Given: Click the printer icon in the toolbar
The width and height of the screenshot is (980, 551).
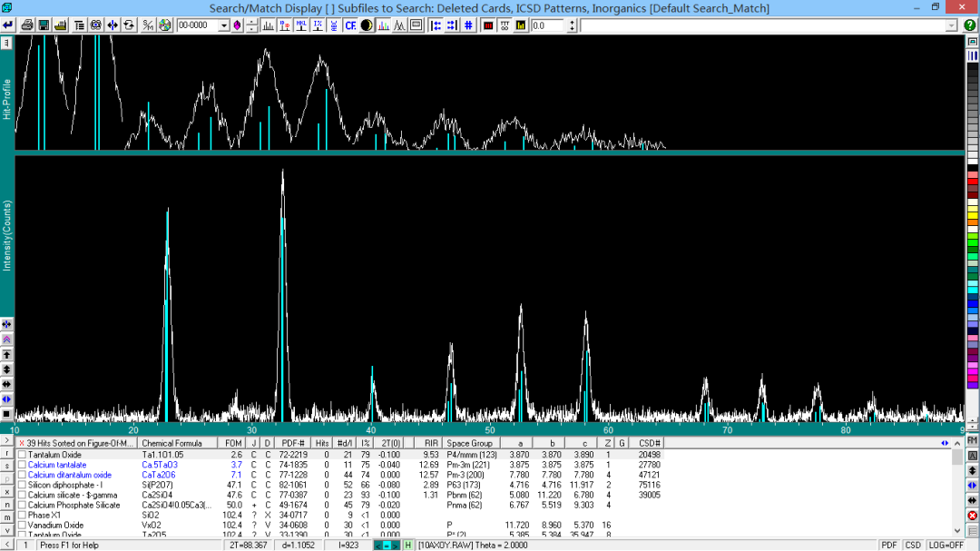Looking at the screenshot, I should pos(26,25).
